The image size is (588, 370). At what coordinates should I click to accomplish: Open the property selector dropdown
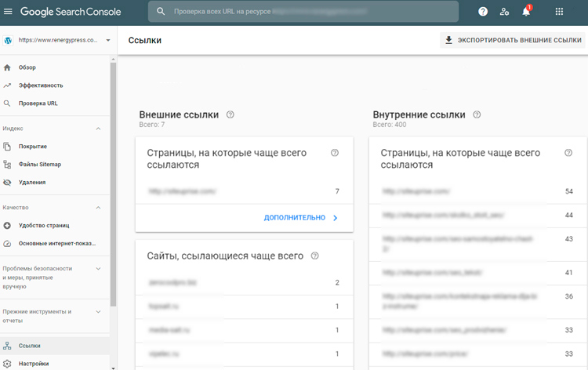(107, 40)
